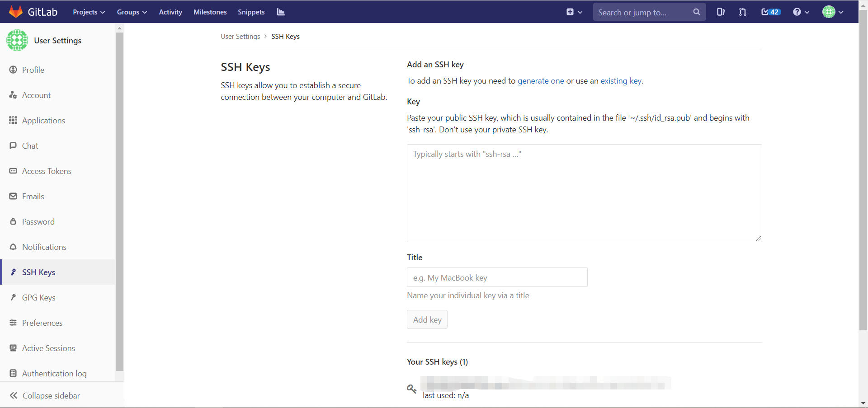Image resolution: width=868 pixels, height=408 pixels.
Task: Expand the Groups dropdown
Action: pos(132,12)
